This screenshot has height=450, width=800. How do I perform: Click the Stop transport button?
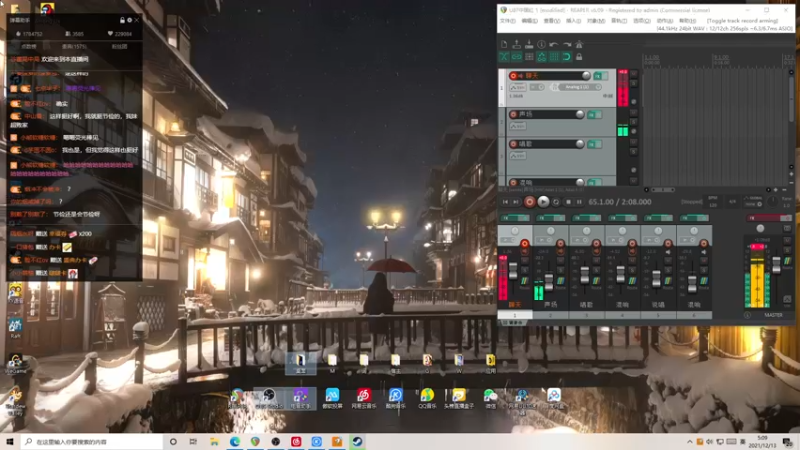[568, 202]
